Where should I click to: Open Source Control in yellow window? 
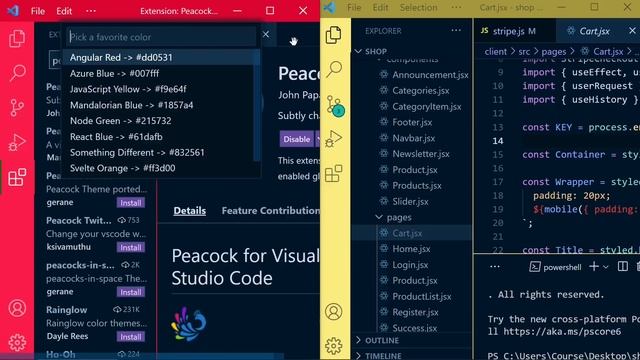tap(335, 106)
